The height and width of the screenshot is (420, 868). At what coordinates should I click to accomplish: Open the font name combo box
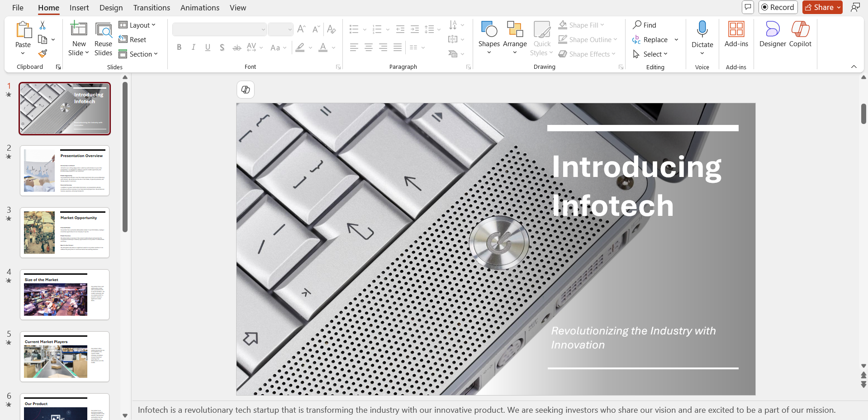point(219,29)
